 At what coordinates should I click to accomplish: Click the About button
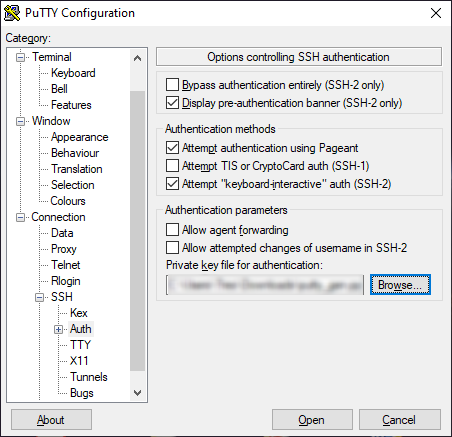point(51,420)
